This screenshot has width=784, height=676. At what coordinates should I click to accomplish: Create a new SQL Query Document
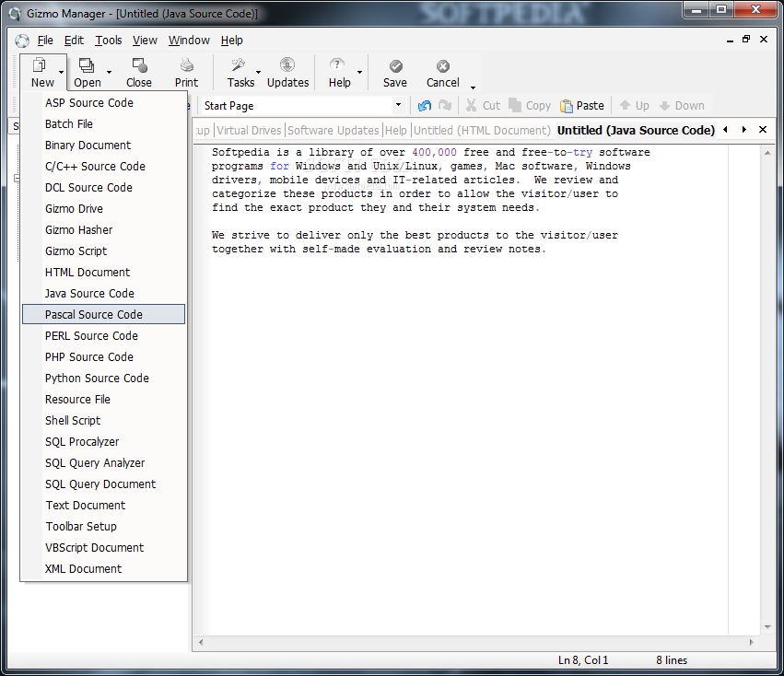tap(103, 484)
